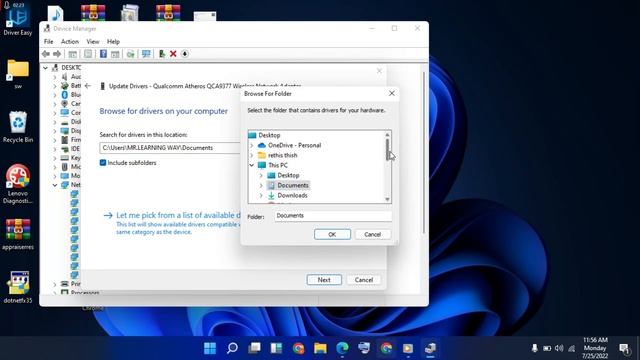Click the Folder name input field
The width and height of the screenshot is (640, 360).
333,216
